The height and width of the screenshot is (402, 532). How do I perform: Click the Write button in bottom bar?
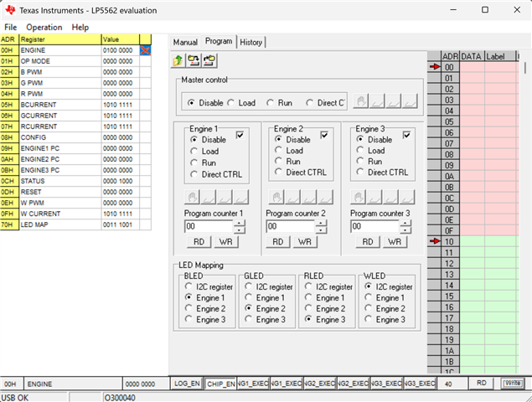point(513,384)
